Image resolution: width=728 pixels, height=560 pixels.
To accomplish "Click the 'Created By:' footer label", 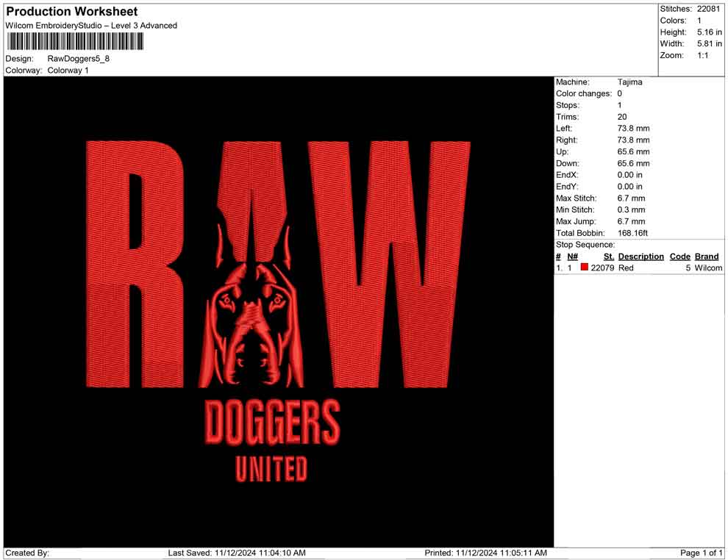I will (x=27, y=553).
